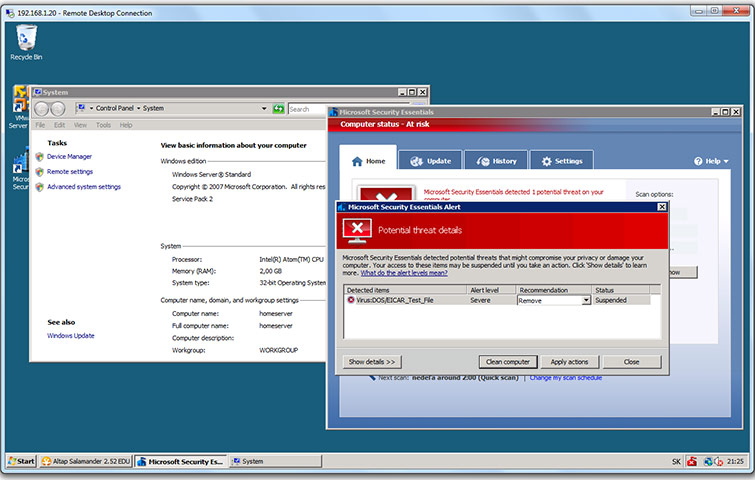Click 'Change my scan schedule' link
This screenshot has width=755, height=480.
(566, 378)
